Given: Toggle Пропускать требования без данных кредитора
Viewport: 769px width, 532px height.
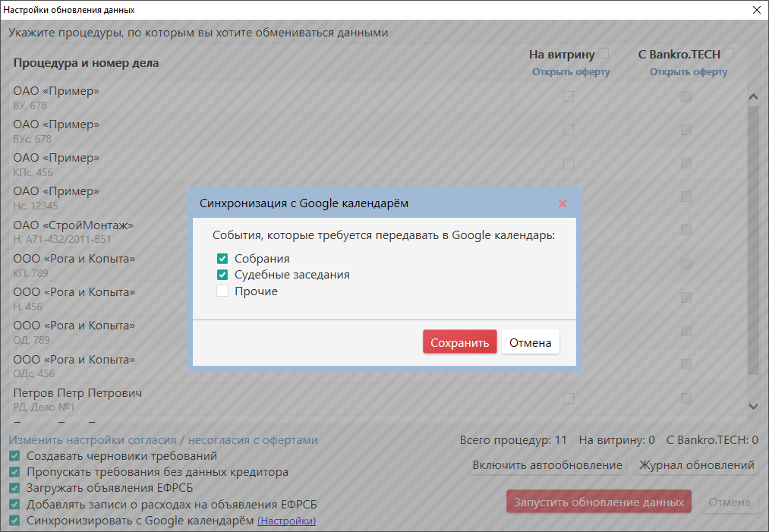Looking at the screenshot, I should (14, 472).
